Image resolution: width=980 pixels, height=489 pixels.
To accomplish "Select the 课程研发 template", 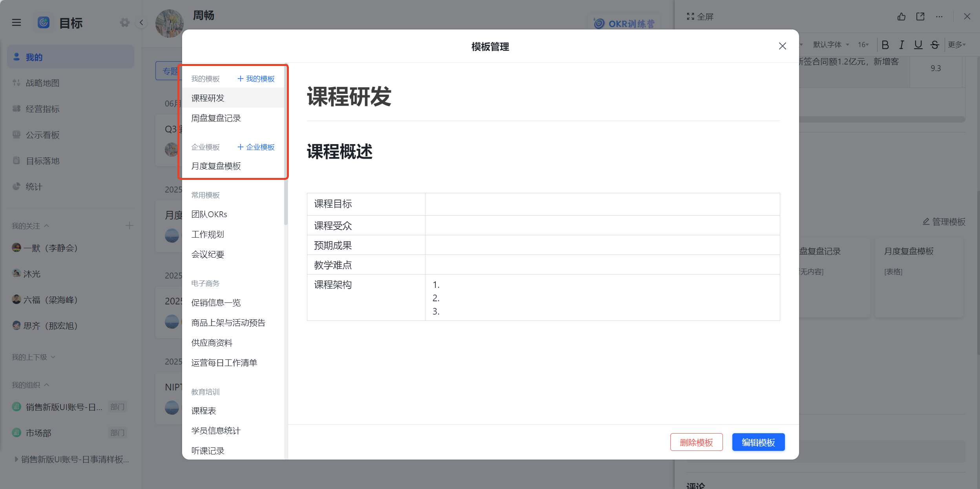I will click(x=234, y=98).
